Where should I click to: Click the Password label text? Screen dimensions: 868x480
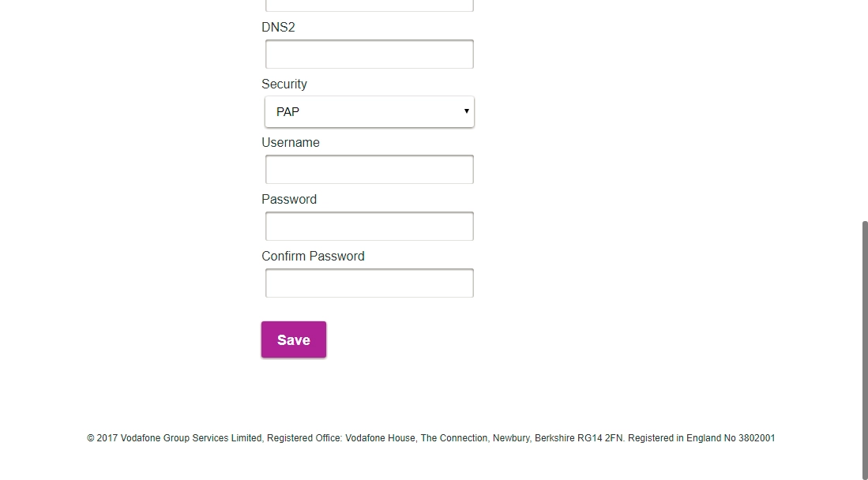click(x=289, y=199)
